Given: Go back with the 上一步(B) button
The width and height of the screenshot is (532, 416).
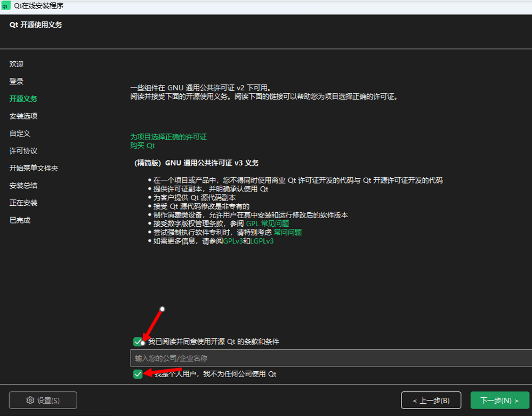Looking at the screenshot, I should click(x=431, y=401).
